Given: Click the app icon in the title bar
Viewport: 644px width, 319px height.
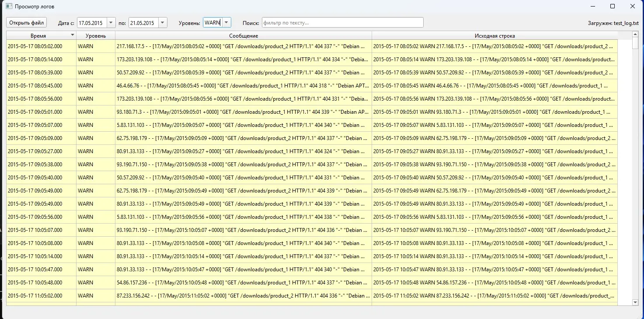Looking at the screenshot, I should pyautogui.click(x=8, y=7).
